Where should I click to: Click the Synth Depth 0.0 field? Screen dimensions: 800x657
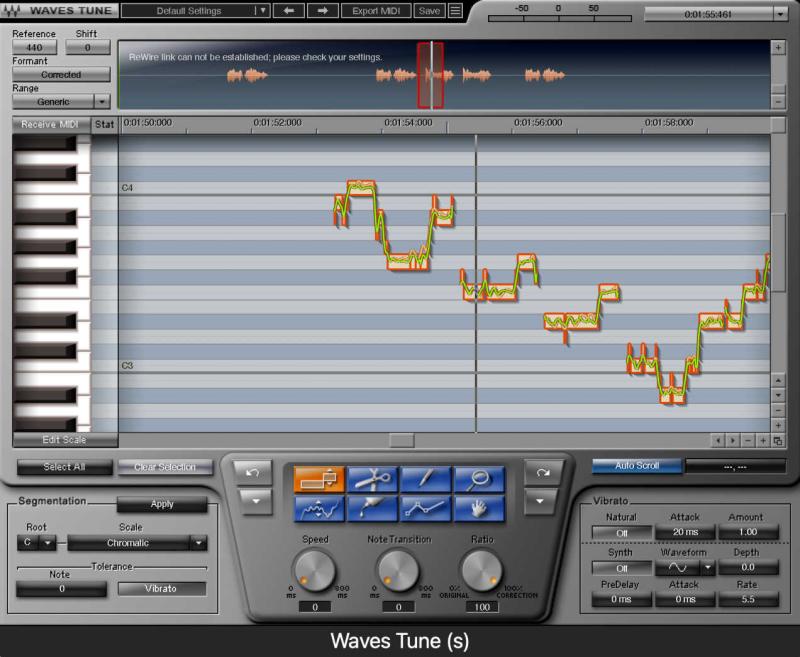tap(748, 567)
